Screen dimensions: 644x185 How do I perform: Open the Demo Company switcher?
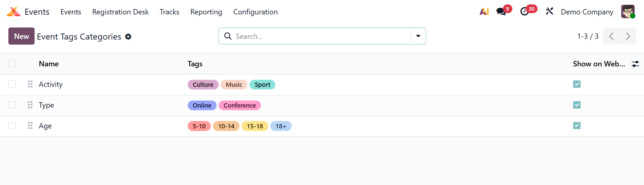click(x=587, y=12)
